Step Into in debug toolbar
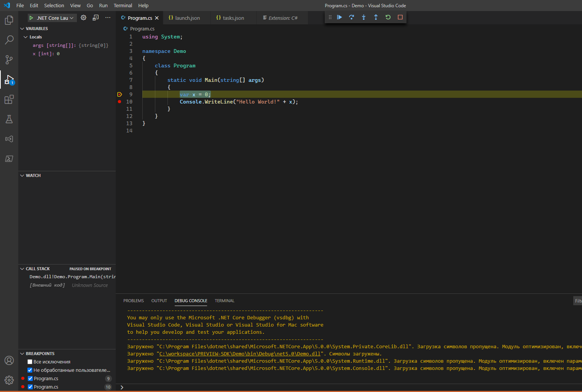 (x=364, y=17)
